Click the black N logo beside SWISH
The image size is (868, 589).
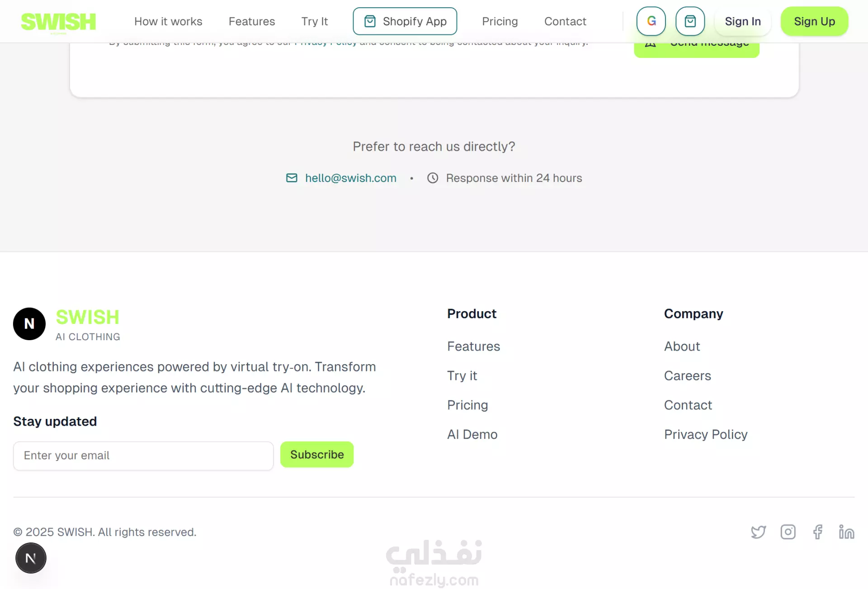(x=29, y=324)
